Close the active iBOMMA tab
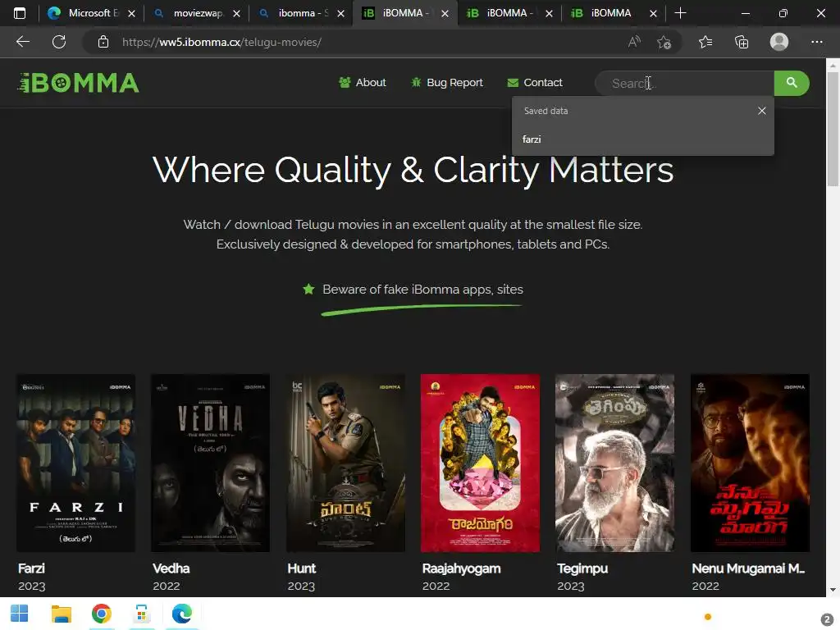840x630 pixels. coord(445,13)
